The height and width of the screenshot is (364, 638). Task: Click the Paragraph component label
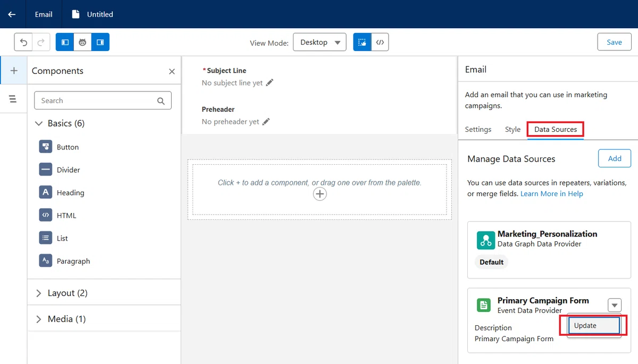point(73,261)
